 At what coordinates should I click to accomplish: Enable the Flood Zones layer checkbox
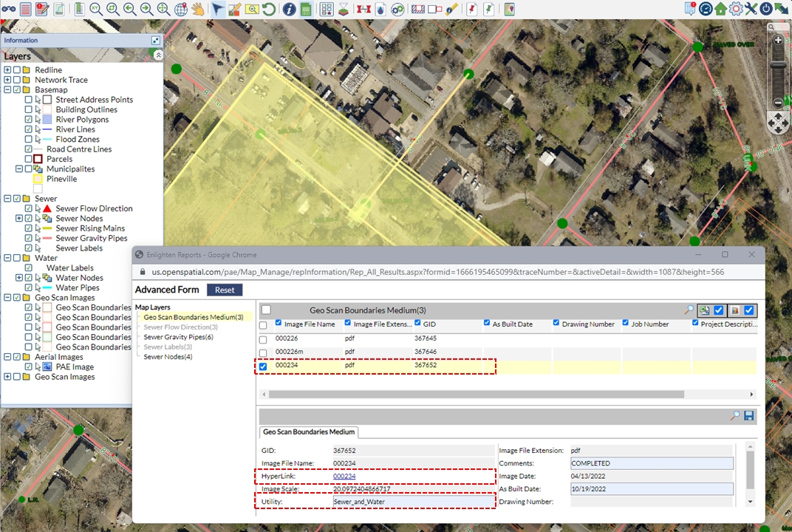(x=29, y=139)
